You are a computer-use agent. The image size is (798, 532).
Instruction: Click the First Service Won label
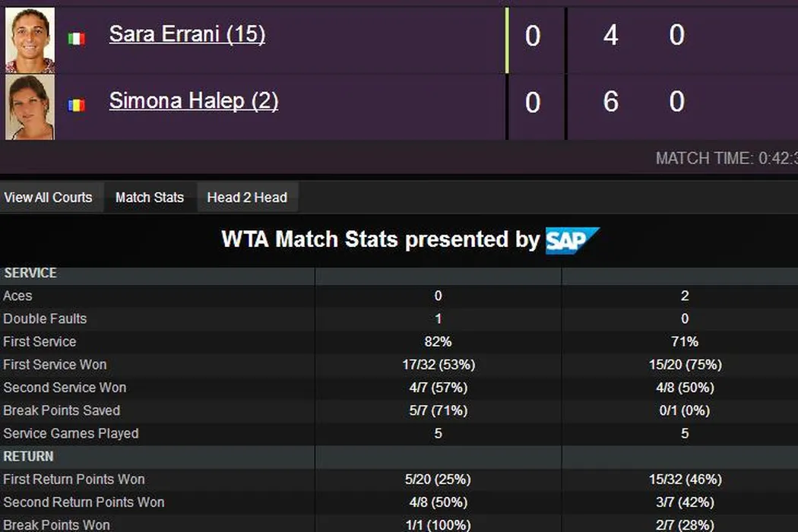pos(55,365)
